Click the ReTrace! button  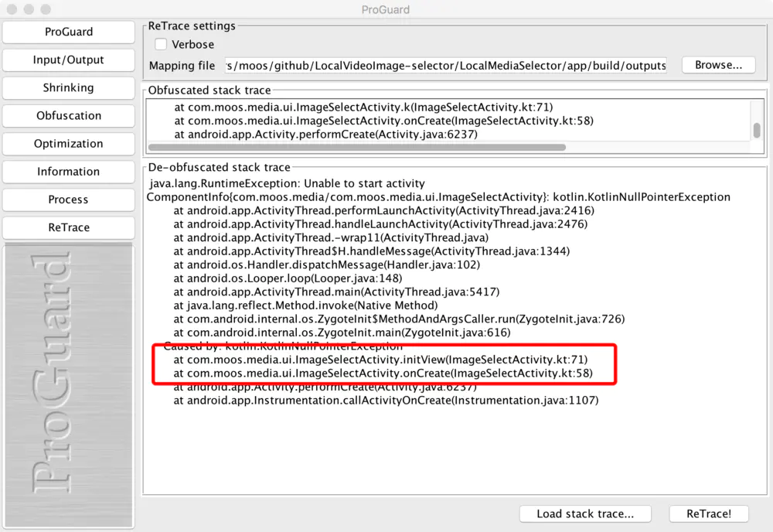click(709, 513)
